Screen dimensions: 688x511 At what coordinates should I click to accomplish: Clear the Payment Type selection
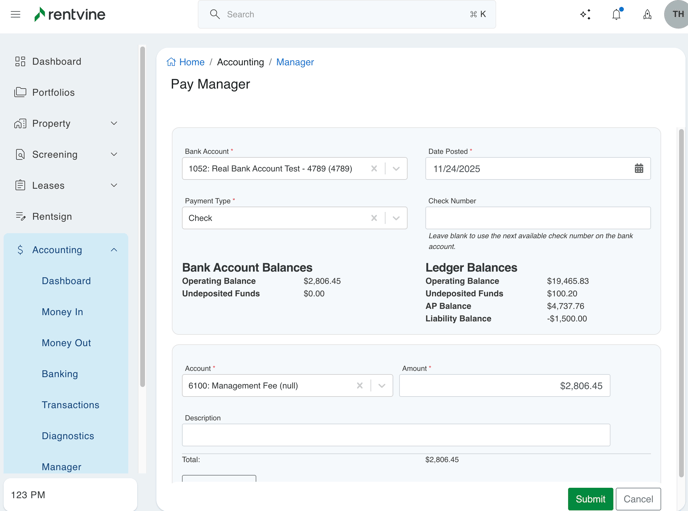tap(374, 218)
